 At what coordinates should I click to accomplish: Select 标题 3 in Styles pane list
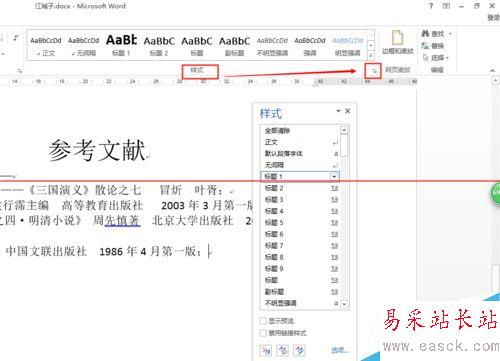tap(300, 200)
